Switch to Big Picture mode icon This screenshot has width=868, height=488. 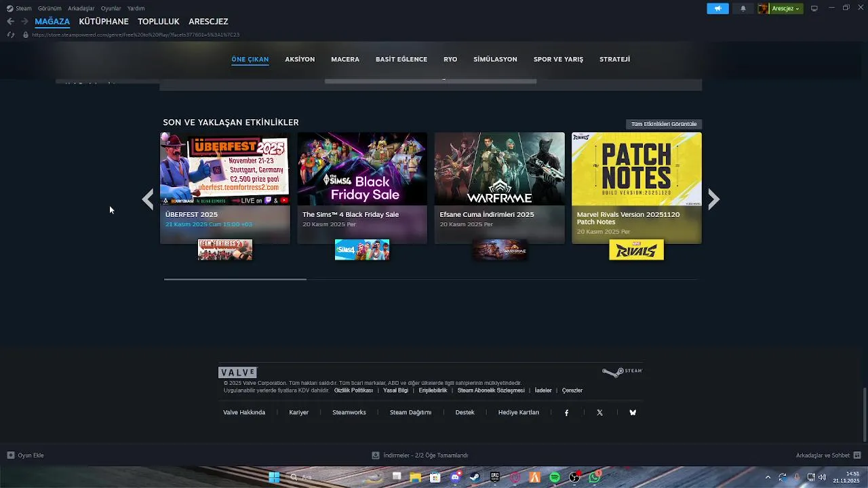tap(814, 8)
